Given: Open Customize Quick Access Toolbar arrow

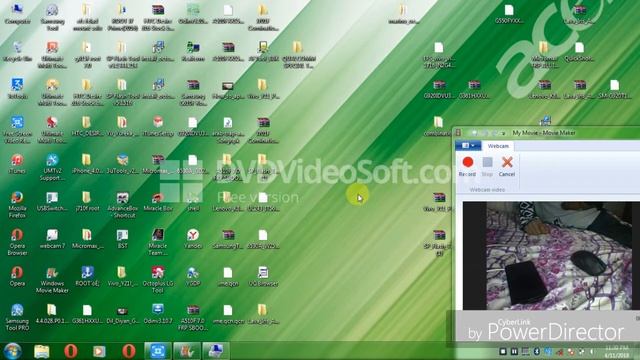Looking at the screenshot, I should tap(504, 133).
